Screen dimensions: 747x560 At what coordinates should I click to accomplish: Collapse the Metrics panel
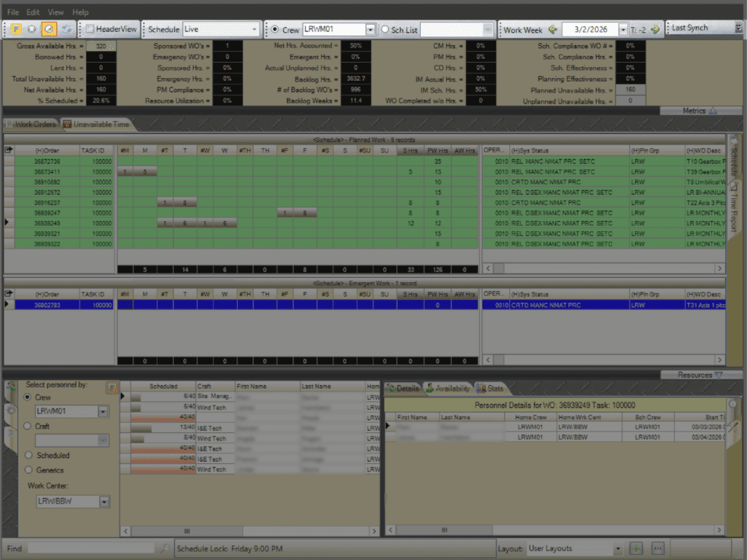click(713, 111)
